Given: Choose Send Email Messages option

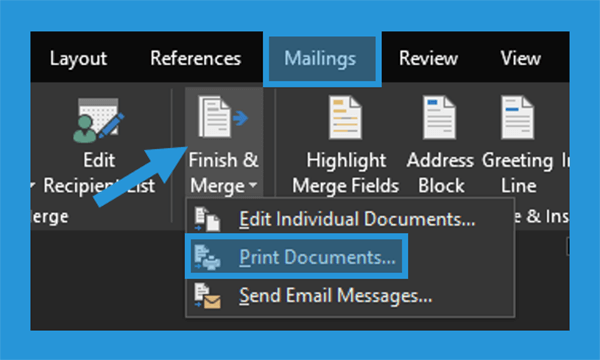Looking at the screenshot, I should coord(350,296).
